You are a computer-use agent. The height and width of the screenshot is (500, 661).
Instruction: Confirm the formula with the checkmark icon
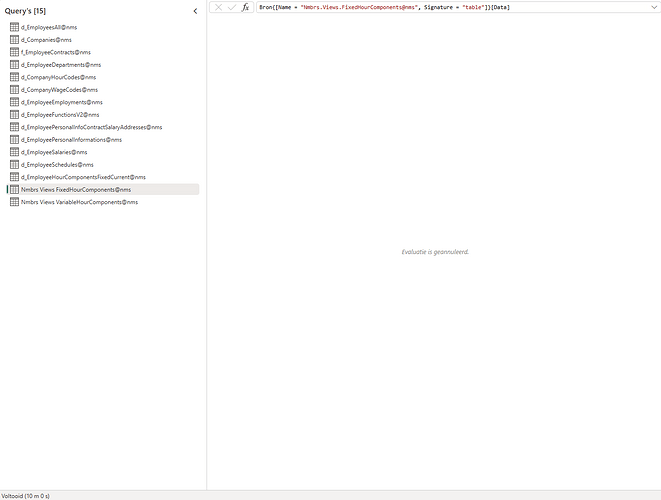(232, 7)
